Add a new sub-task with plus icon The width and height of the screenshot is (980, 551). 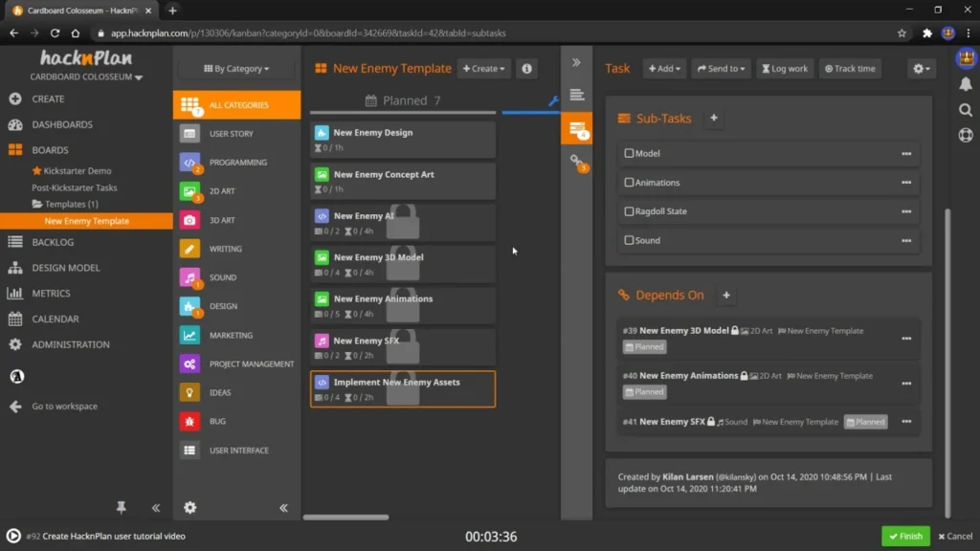pyautogui.click(x=714, y=119)
